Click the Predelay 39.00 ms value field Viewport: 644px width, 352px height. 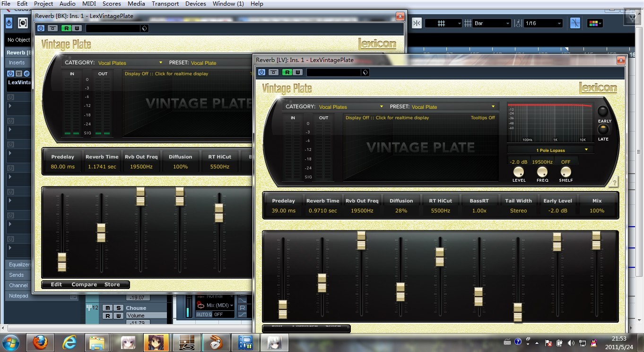(x=284, y=211)
